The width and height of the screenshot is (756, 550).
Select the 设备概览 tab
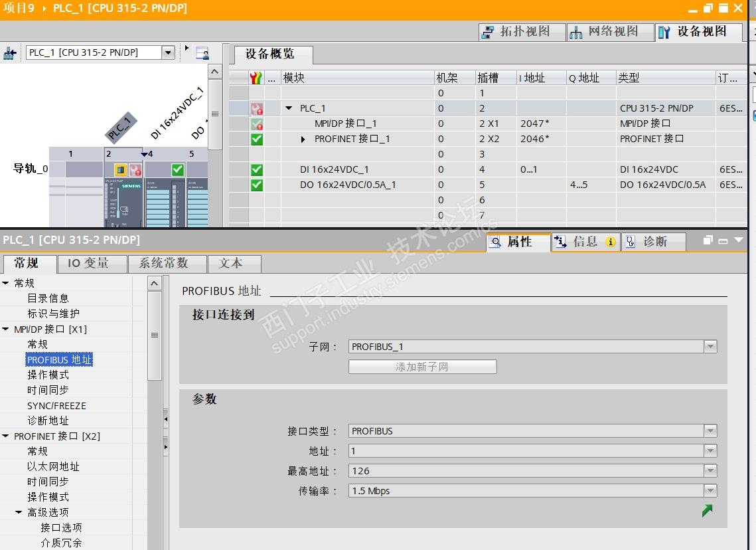pyautogui.click(x=272, y=54)
